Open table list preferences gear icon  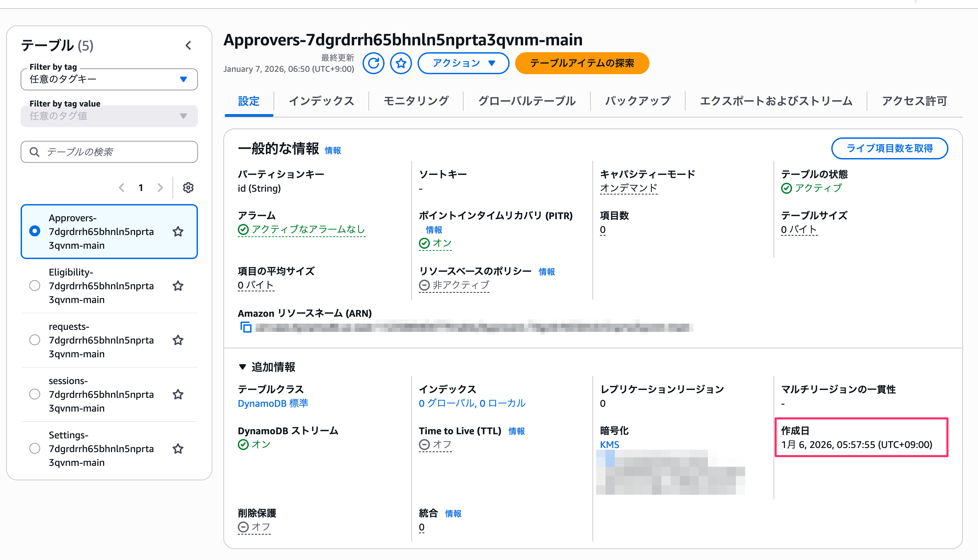coord(188,188)
